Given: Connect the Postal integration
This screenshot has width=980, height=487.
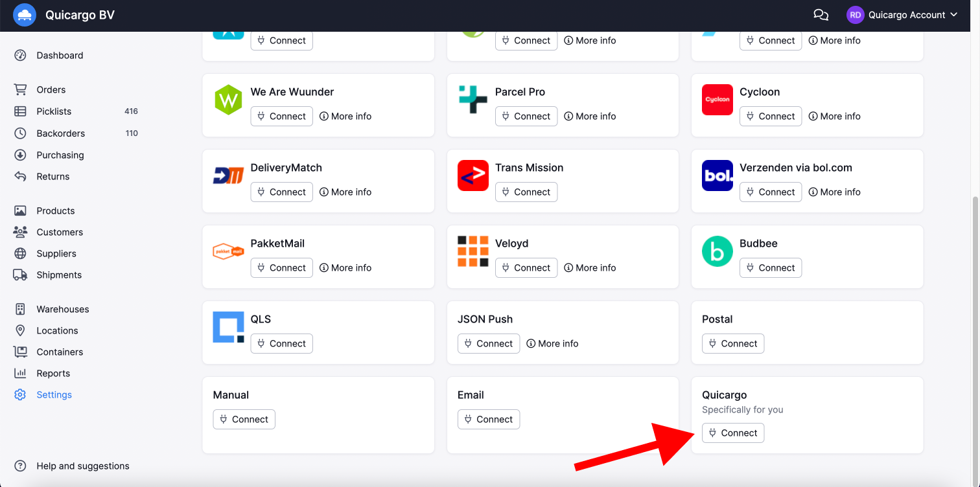Looking at the screenshot, I should pos(733,343).
